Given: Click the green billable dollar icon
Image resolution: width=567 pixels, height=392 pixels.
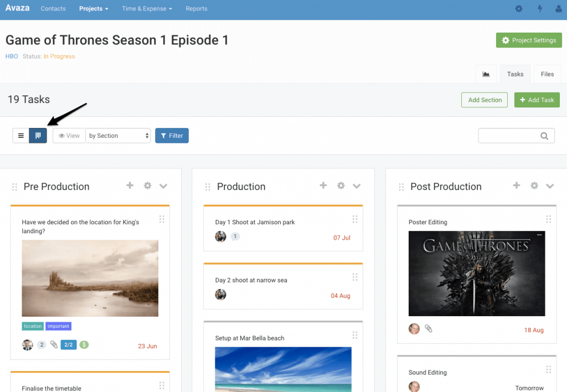Looking at the screenshot, I should [84, 344].
